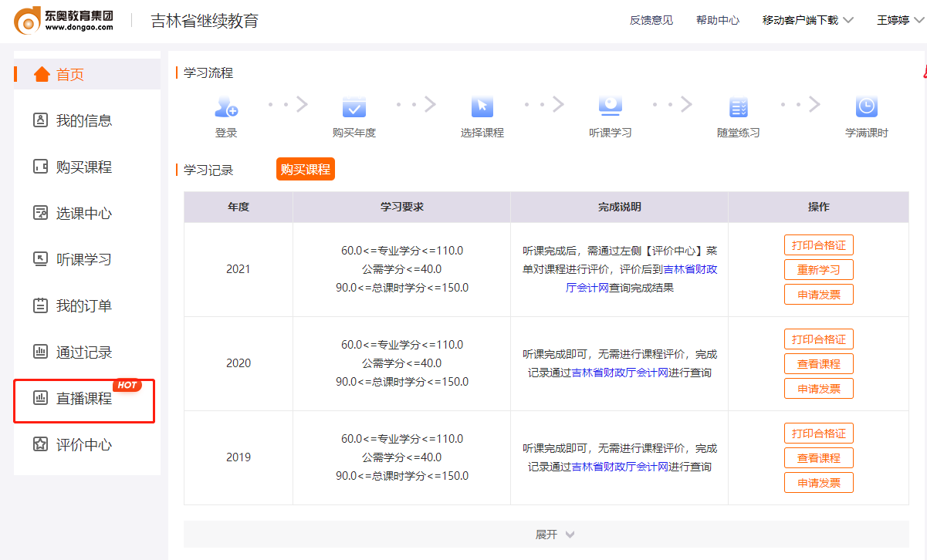Click 90.0<=总课时学分<=150.0 in 2019 row
This screenshot has width=927, height=560.
(x=402, y=476)
